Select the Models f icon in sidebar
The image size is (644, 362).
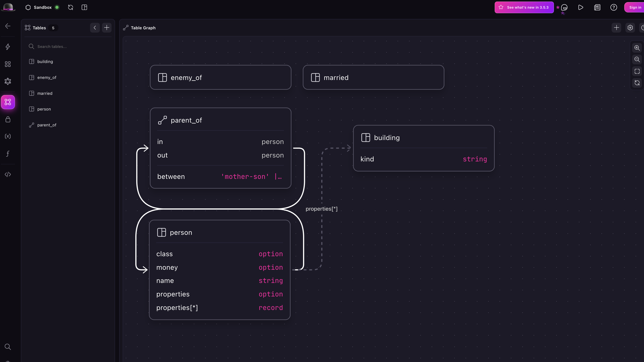8,154
